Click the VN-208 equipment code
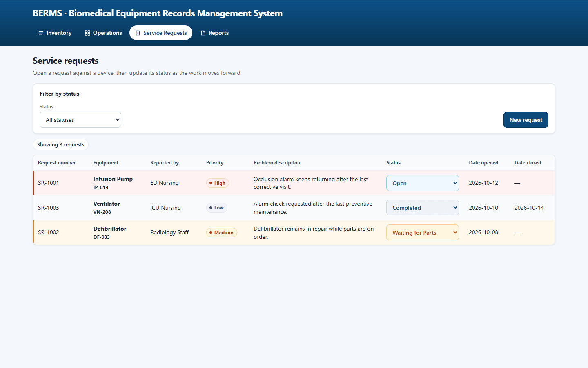Screen dimensions: 588x368 [102, 212]
